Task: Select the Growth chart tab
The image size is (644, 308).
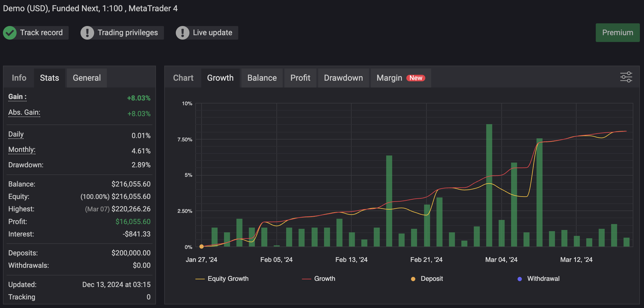Action: click(220, 78)
